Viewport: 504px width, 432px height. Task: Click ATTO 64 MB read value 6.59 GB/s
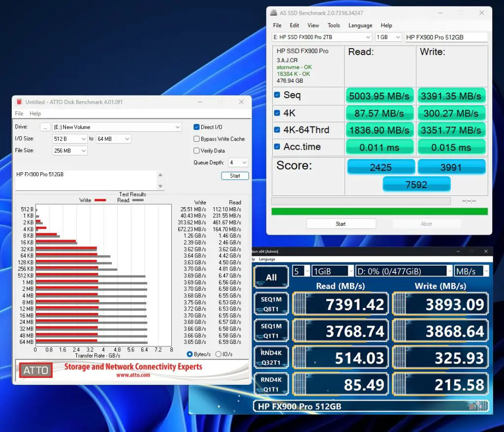pyautogui.click(x=230, y=342)
